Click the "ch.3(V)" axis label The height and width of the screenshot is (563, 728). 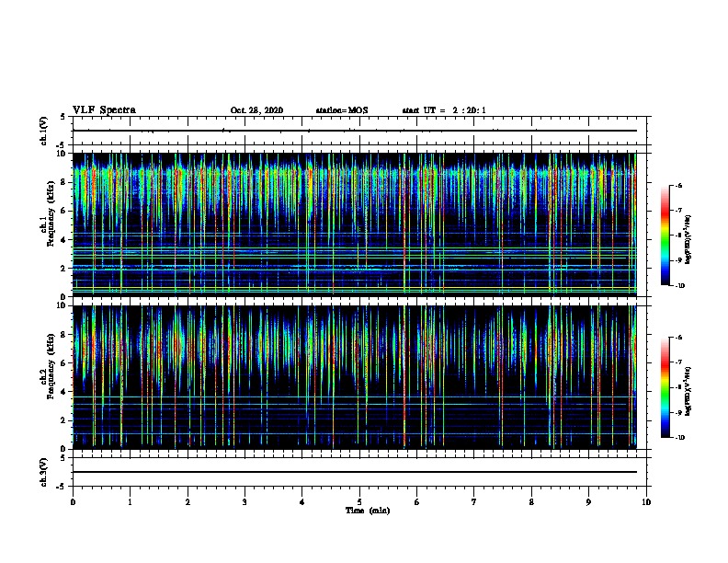[43, 472]
